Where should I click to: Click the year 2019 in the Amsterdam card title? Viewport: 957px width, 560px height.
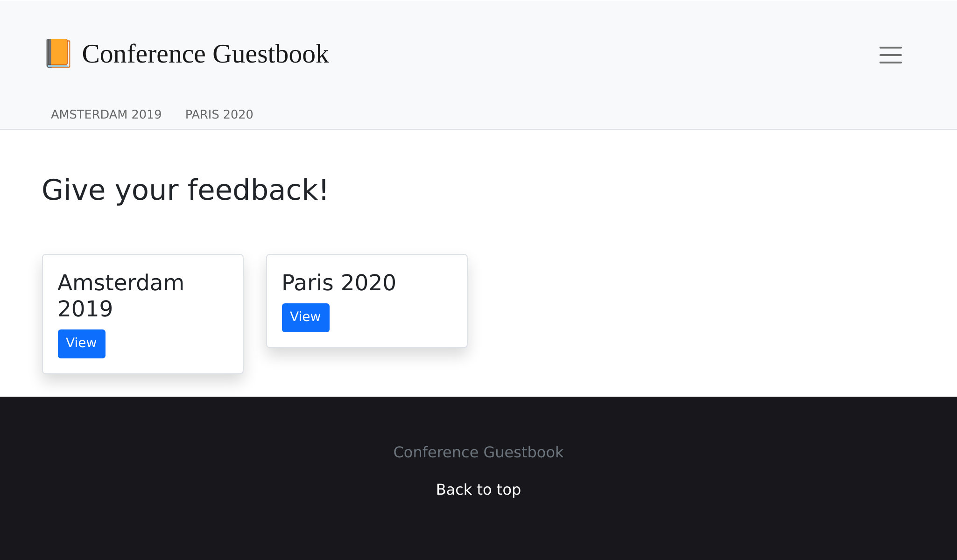click(85, 309)
